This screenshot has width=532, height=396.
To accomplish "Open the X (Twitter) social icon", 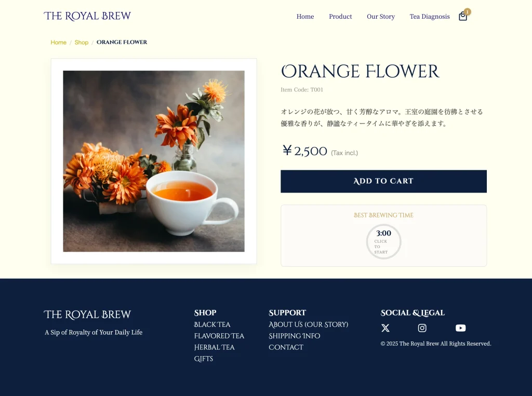I will point(385,328).
